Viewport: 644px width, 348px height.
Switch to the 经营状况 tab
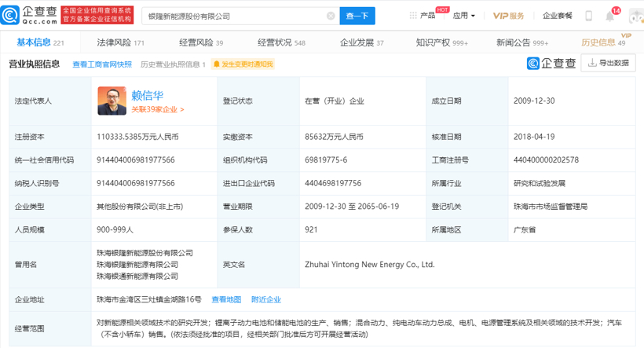pos(281,42)
